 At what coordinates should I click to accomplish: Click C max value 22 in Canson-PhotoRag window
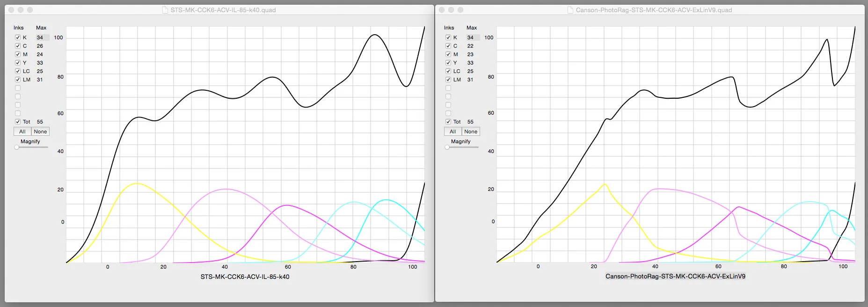tap(470, 46)
